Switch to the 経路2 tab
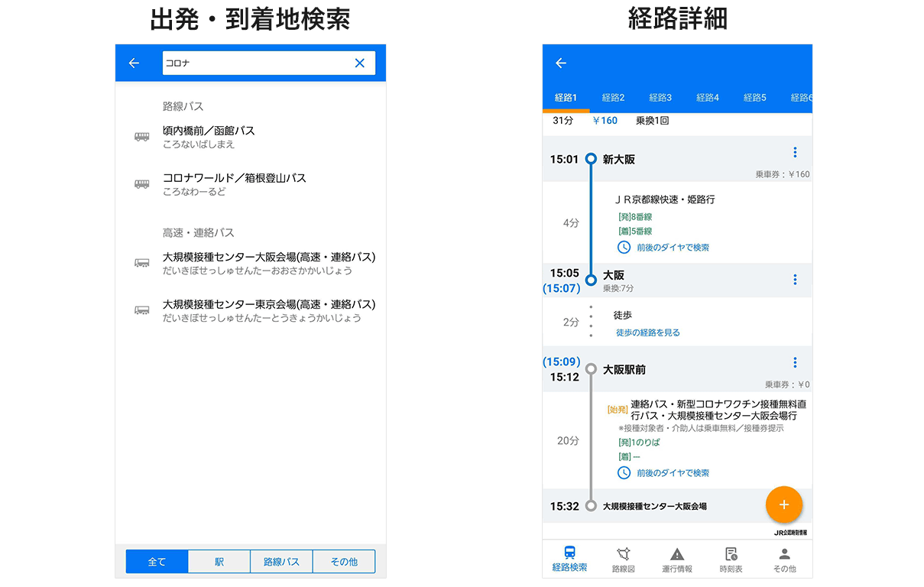 [x=613, y=98]
